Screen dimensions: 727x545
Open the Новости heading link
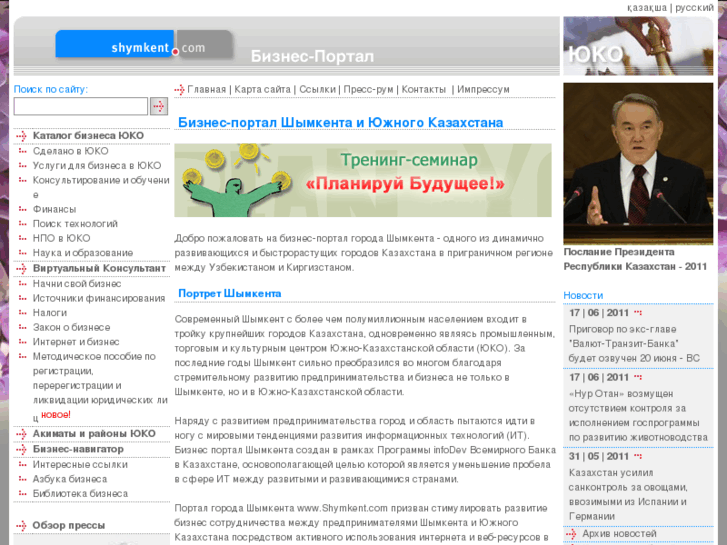coord(583,295)
